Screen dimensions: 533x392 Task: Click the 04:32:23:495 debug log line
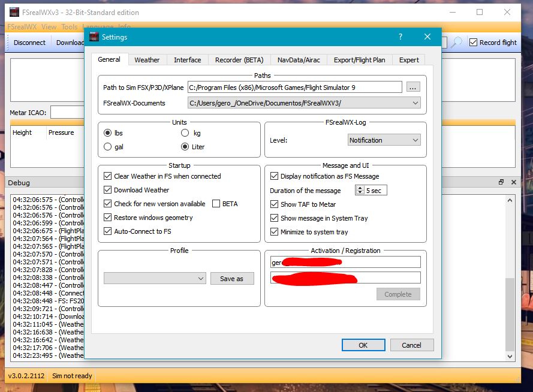pos(48,355)
